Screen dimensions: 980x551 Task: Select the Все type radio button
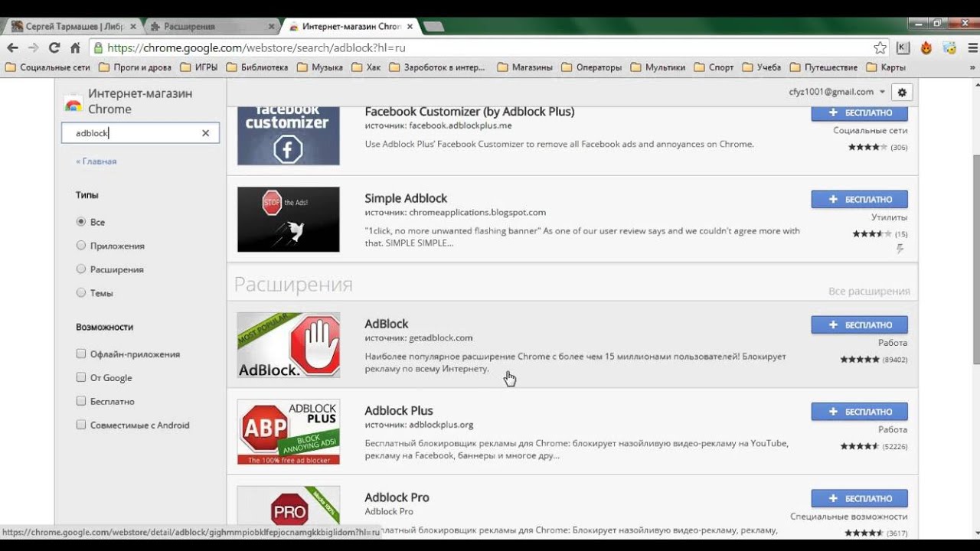point(80,222)
